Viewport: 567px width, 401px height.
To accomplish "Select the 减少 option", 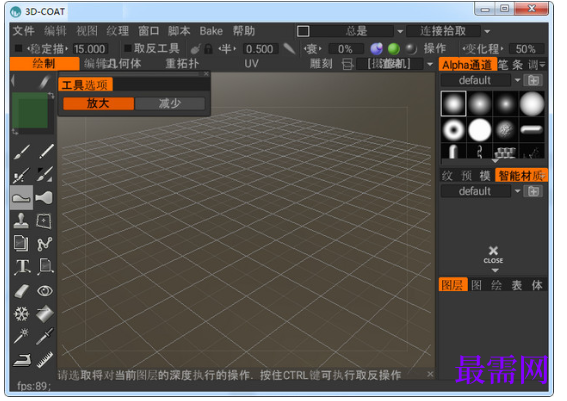I will coord(170,103).
